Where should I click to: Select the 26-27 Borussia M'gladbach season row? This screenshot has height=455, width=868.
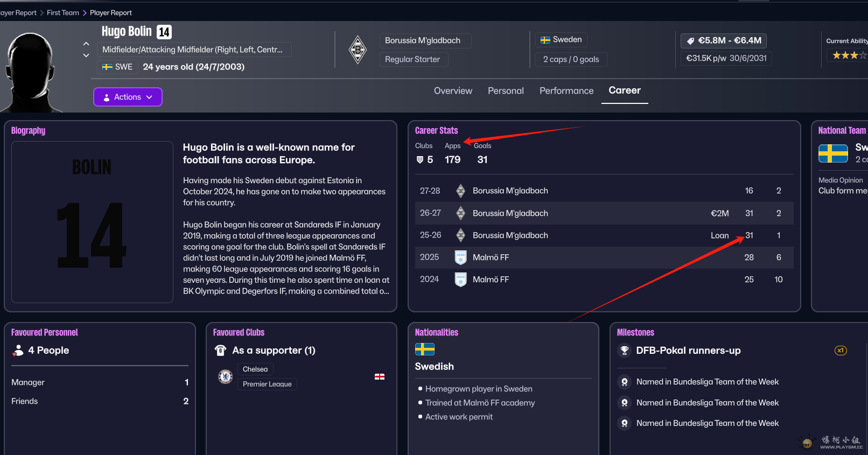click(x=604, y=213)
